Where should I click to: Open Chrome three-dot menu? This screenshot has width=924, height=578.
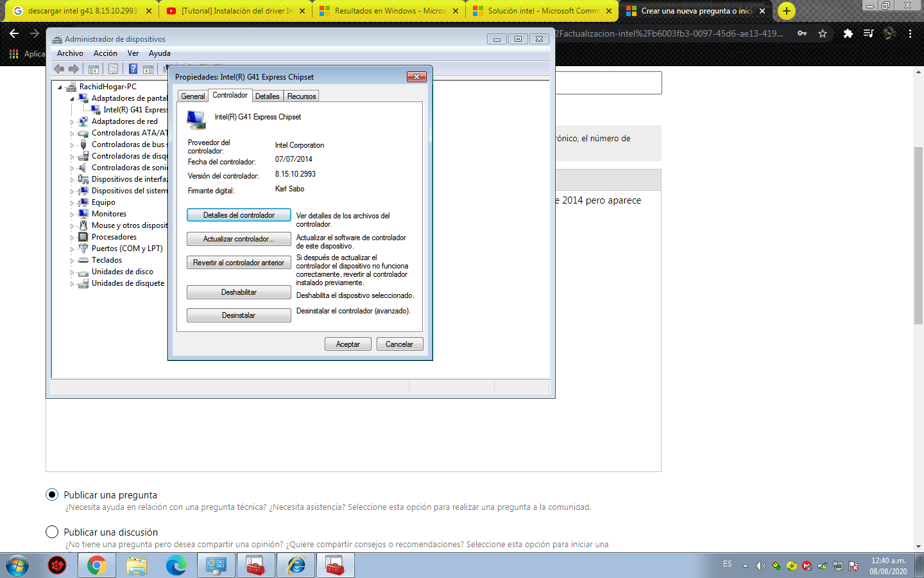click(910, 33)
